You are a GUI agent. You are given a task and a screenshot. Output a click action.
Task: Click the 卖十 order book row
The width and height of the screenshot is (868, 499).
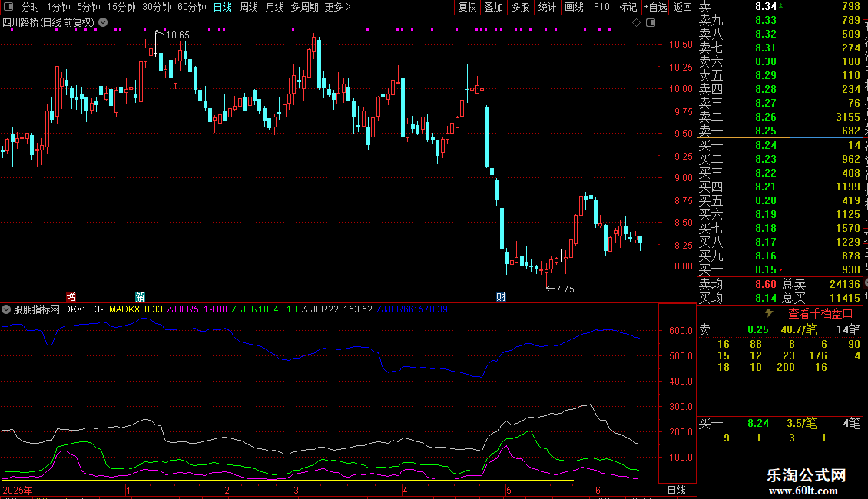tap(780, 7)
